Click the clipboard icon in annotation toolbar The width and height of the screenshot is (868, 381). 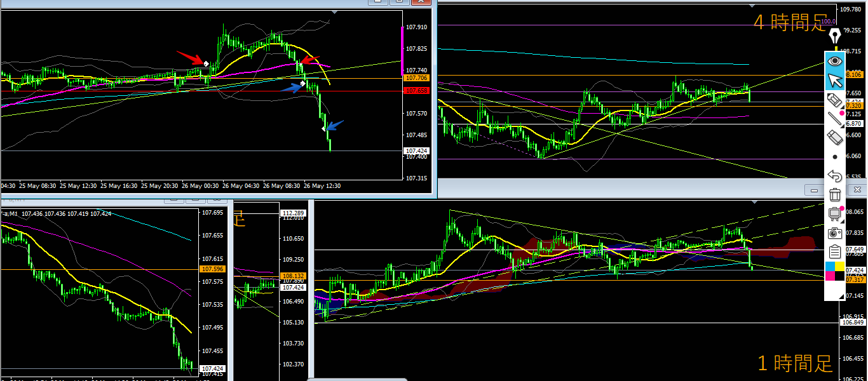[834, 252]
